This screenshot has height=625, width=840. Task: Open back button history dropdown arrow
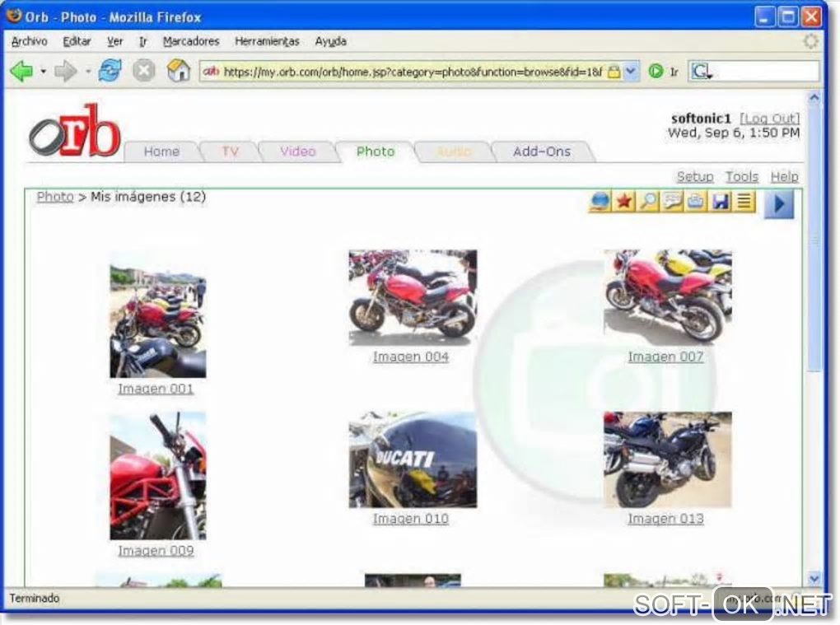tap(44, 72)
